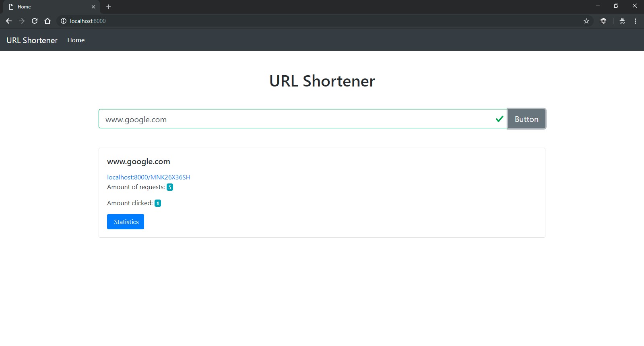View site information icon in address bar
644x346 pixels.
(x=64, y=21)
